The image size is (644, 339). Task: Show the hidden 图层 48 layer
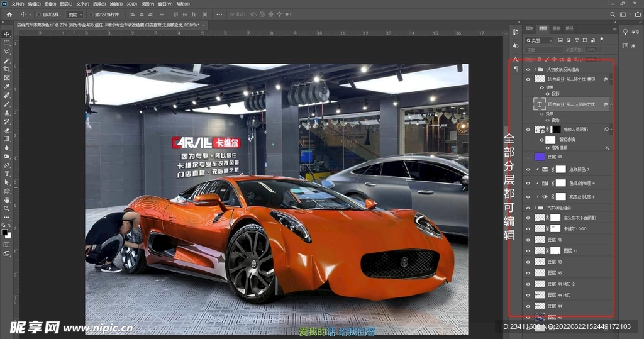528,157
